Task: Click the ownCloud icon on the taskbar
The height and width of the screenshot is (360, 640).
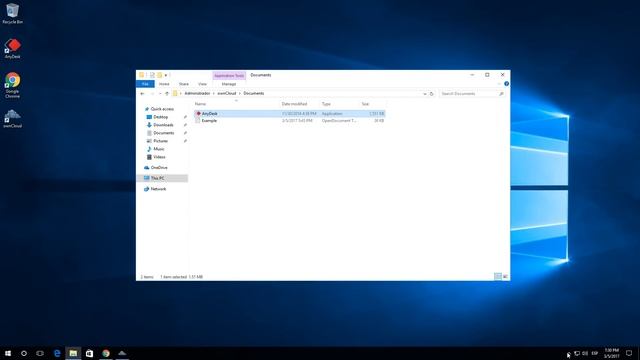Action: tap(122, 353)
